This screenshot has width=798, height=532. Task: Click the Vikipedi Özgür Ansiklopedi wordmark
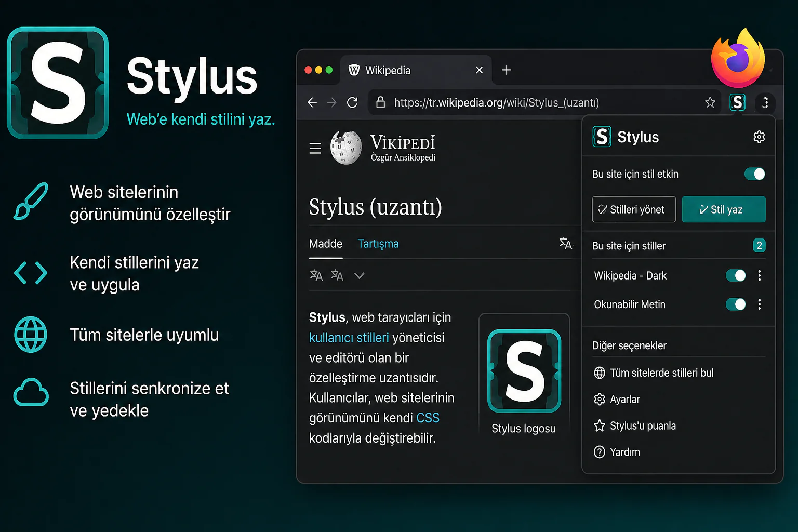tap(403, 148)
